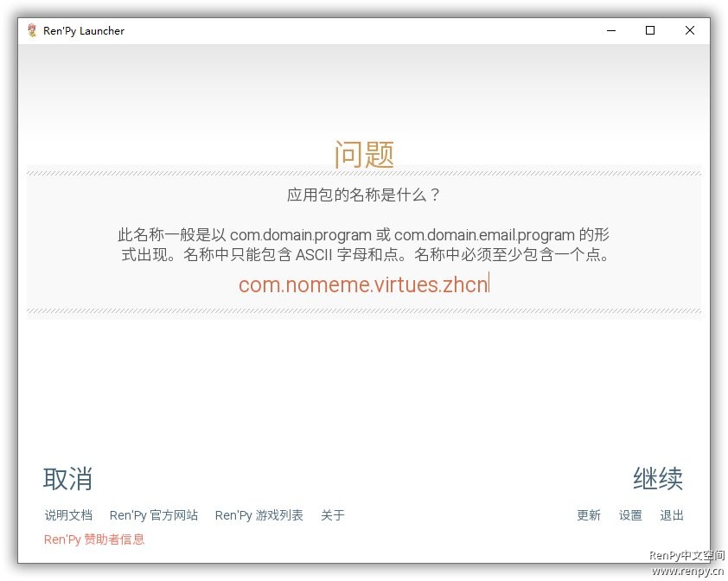The width and height of the screenshot is (728, 581).
Task: Maximize the Ren'Py Launcher window
Action: coord(650,30)
